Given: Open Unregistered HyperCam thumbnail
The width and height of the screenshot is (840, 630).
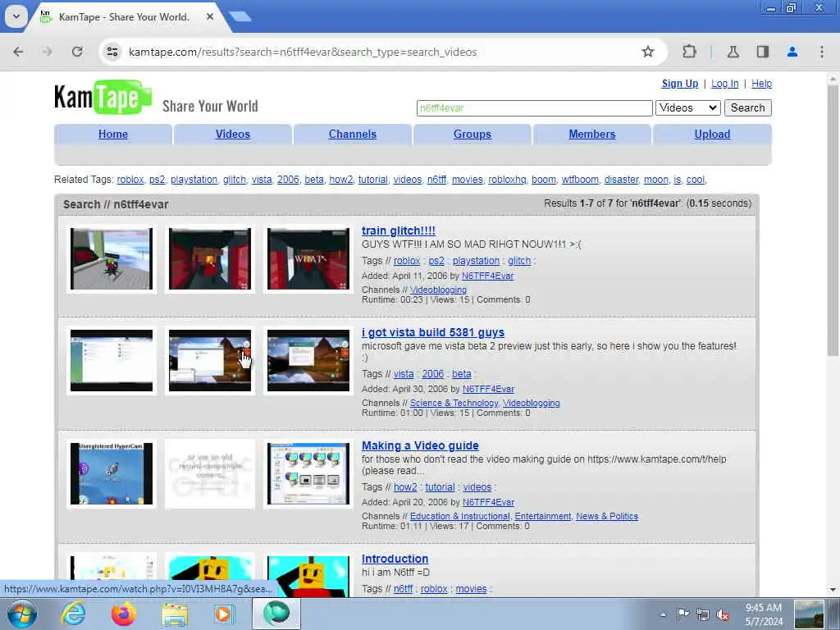Looking at the screenshot, I should (112, 473).
